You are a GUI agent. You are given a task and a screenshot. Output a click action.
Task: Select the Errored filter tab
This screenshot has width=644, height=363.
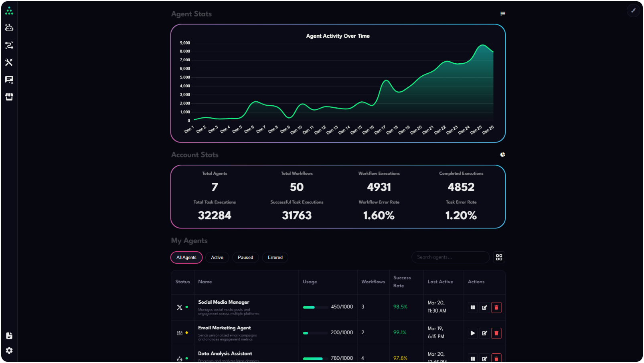point(275,258)
